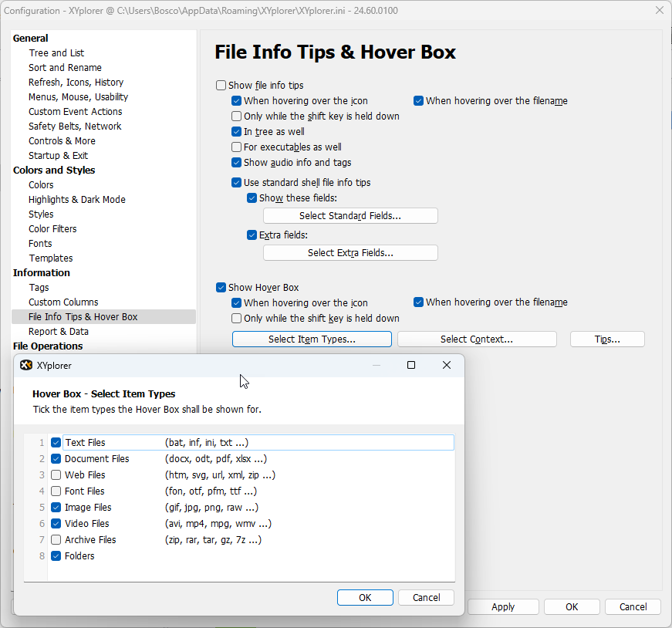
Task: Untick the Video Files checkbox
Action: tap(56, 524)
